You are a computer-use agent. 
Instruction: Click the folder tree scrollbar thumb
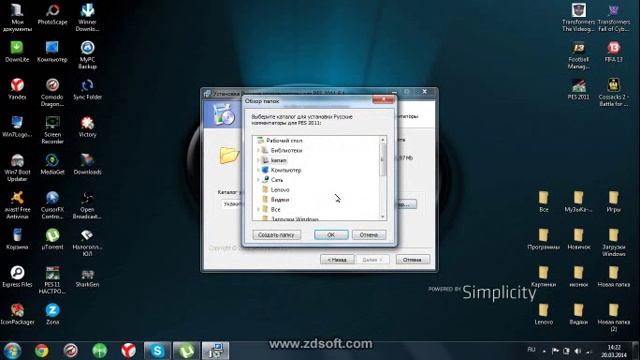[x=382, y=160]
